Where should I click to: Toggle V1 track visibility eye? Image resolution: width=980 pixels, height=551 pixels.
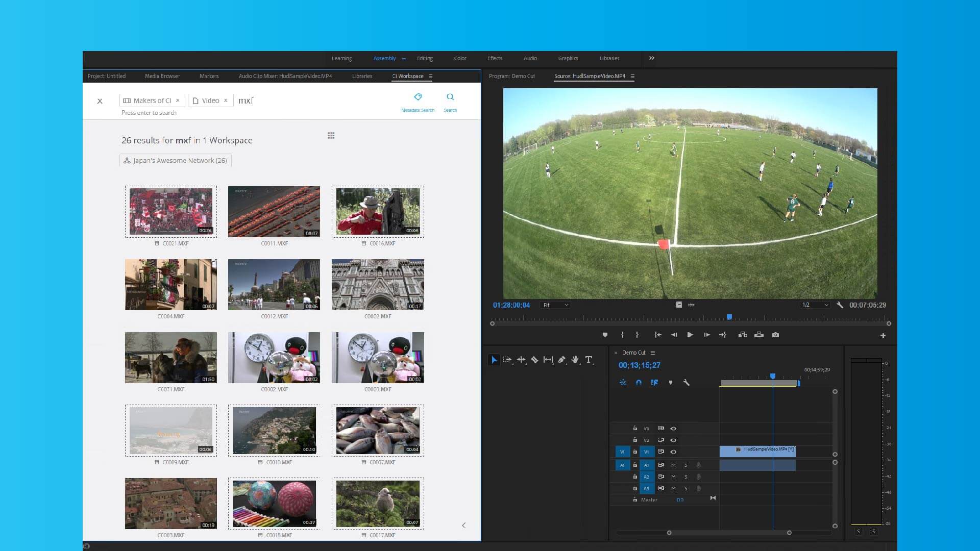tap(673, 452)
